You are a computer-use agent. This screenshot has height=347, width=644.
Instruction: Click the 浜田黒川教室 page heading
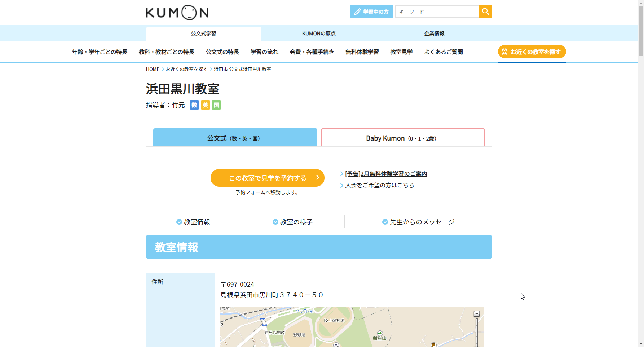[182, 89]
